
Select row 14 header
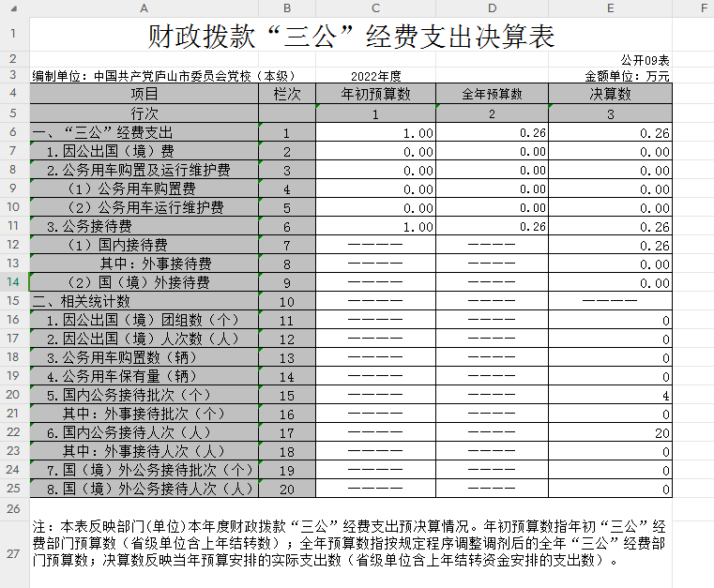(14, 282)
